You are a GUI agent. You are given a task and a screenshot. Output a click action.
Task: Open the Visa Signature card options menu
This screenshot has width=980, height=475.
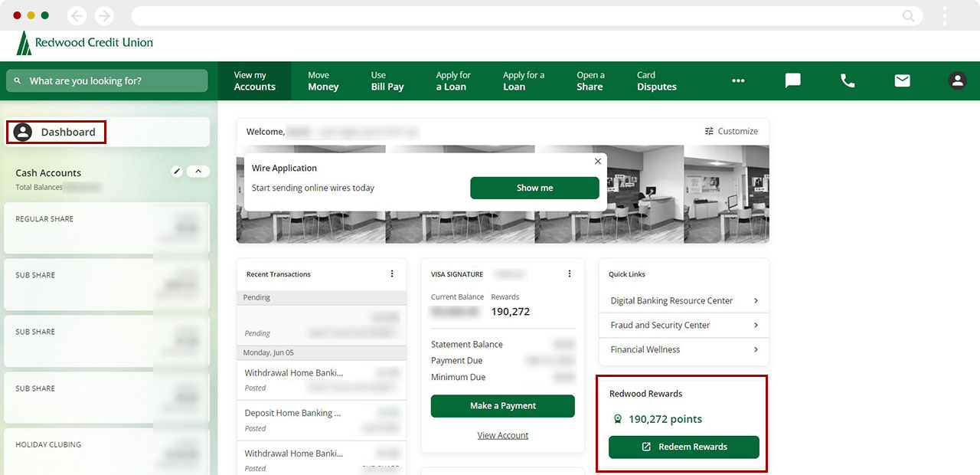click(570, 274)
